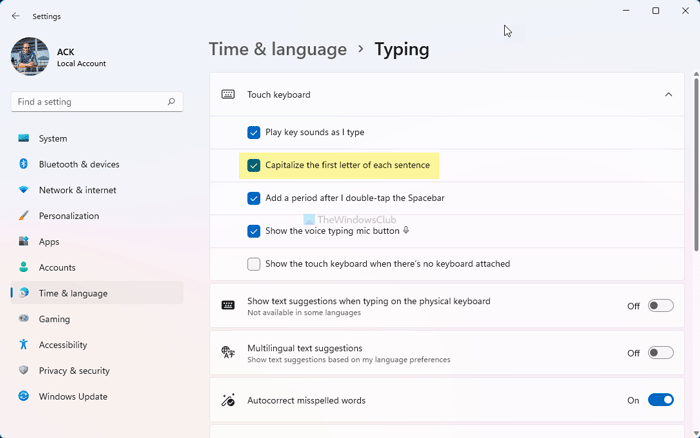Click the ACK user profile picture

[x=30, y=56]
